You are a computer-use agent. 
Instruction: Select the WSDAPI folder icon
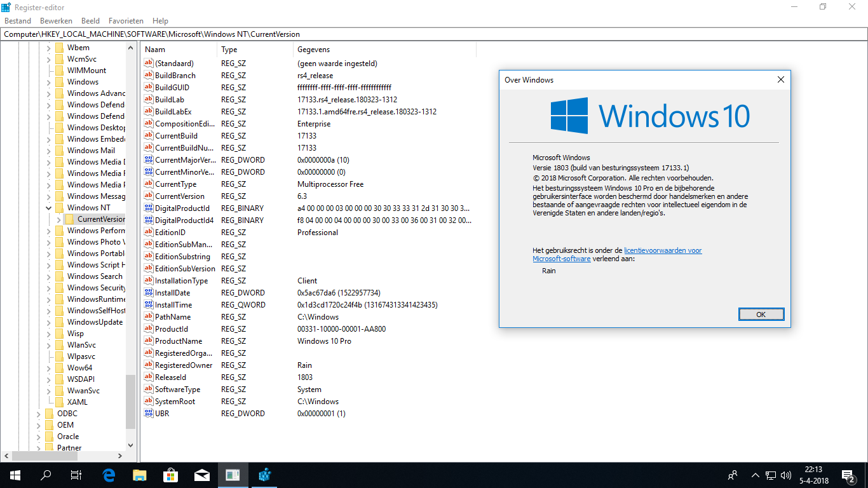[x=59, y=379]
